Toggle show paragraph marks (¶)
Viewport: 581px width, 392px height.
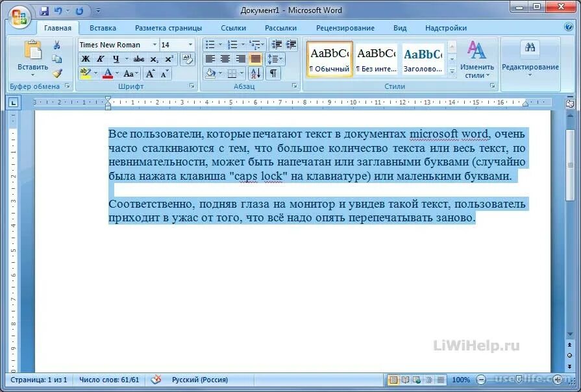(x=273, y=73)
